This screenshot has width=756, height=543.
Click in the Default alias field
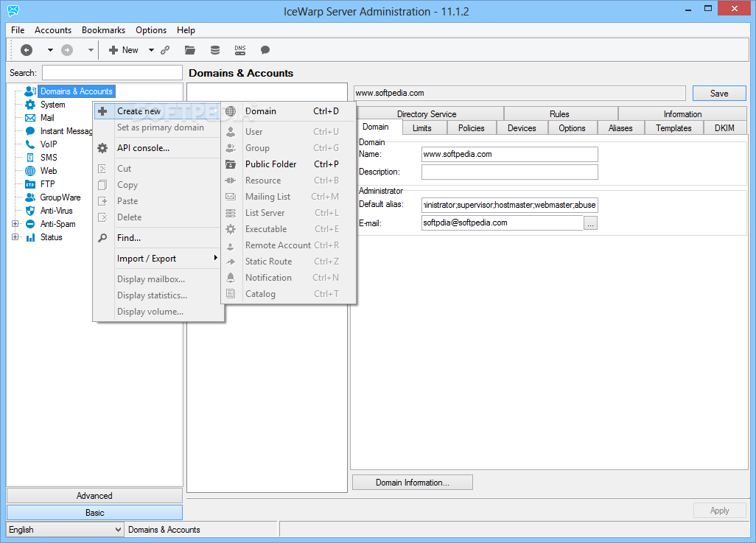coord(510,205)
